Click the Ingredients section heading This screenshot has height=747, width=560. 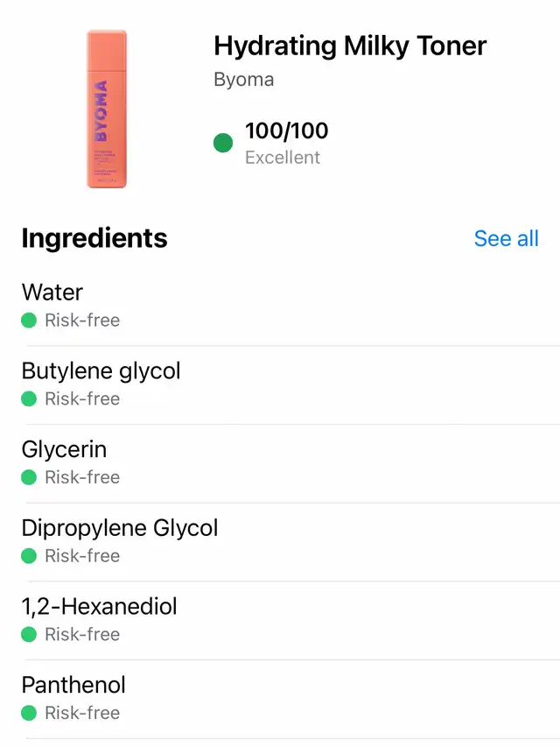94,238
